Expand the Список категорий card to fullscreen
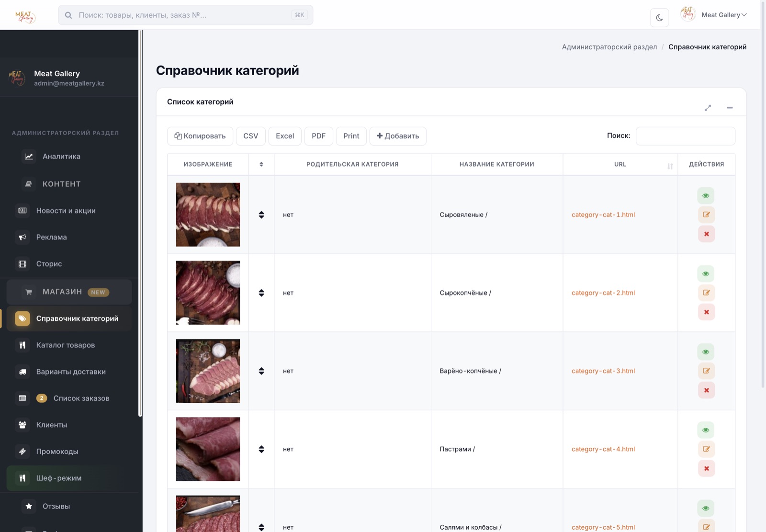766x532 pixels. 708,108
